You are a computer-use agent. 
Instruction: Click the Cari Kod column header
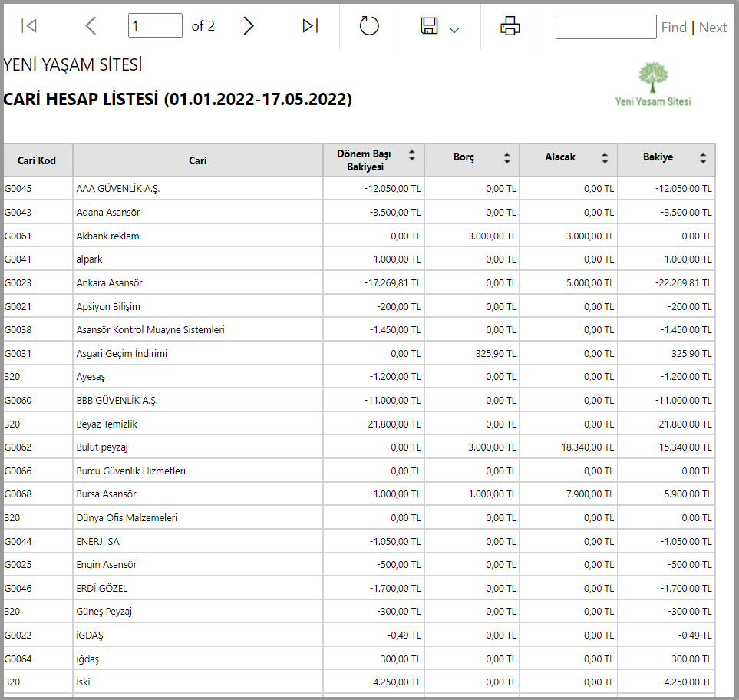37,160
